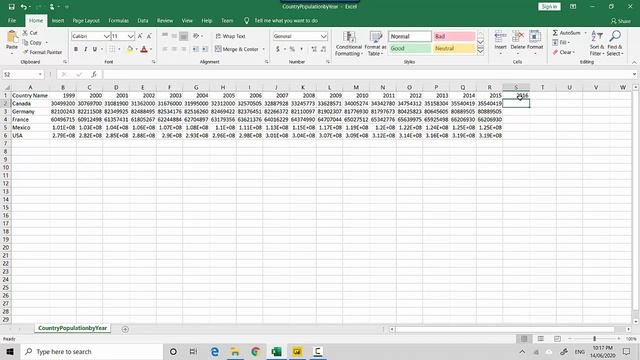
Task: Toggle top align
Action: [165, 36]
